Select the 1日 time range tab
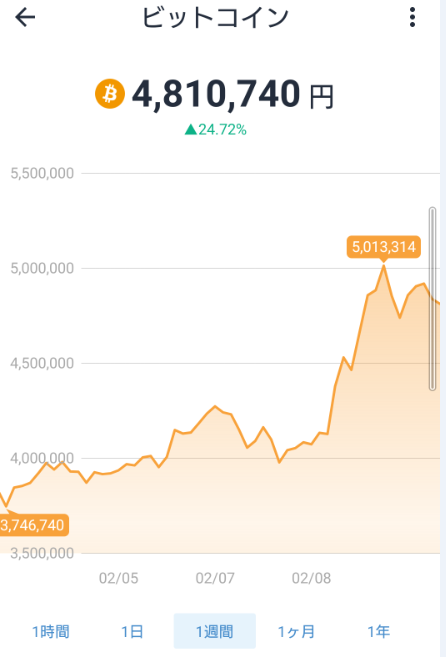Image resolution: width=446 pixels, height=657 pixels. [x=132, y=631]
